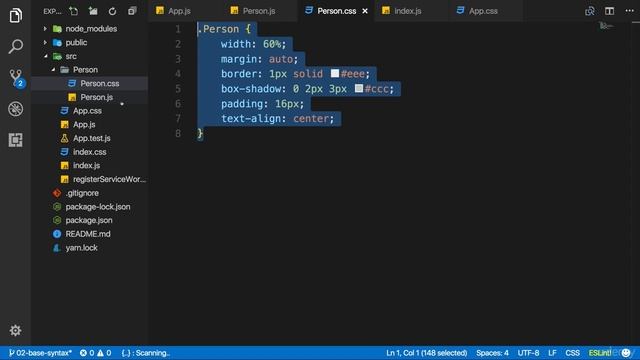Open the Extensions view in activity bar
640x360 pixels.
coord(16,140)
